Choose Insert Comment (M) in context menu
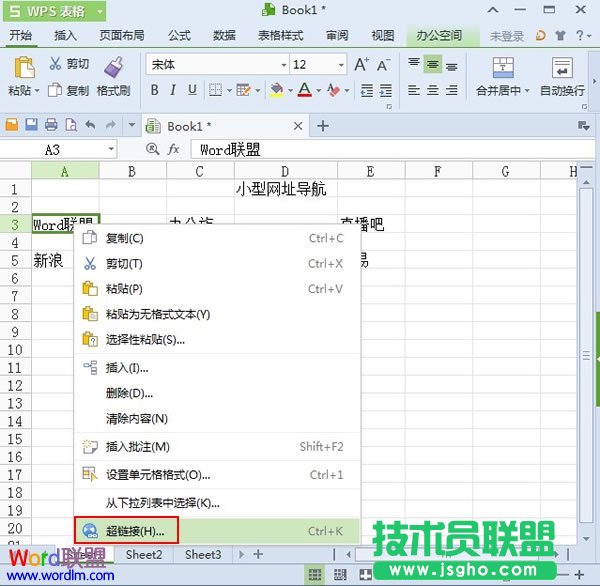Screen dimensions: 600x586 [x=217, y=446]
